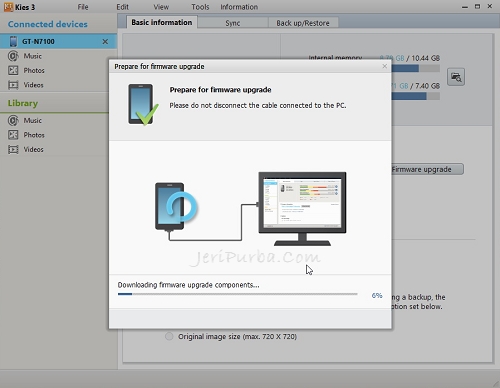Open the Edit menu
This screenshot has height=388, width=500.
(x=122, y=7)
